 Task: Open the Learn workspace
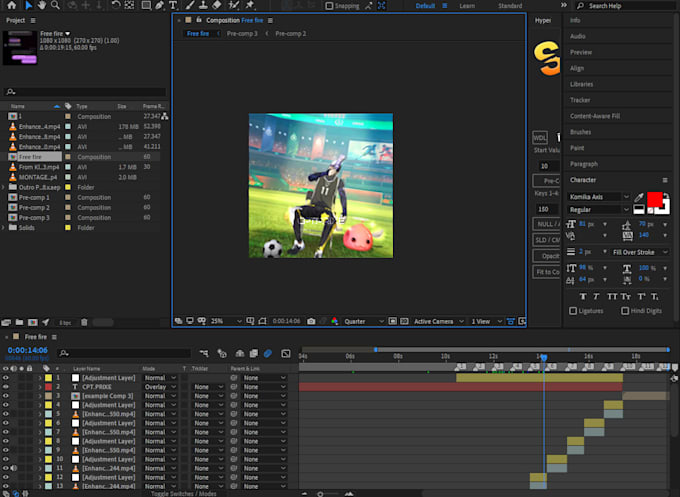[467, 6]
